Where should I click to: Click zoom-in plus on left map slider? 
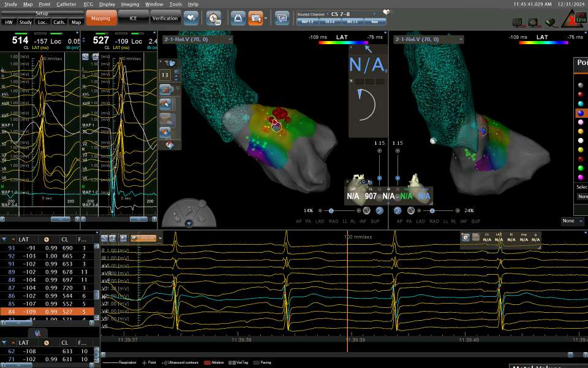tap(359, 210)
